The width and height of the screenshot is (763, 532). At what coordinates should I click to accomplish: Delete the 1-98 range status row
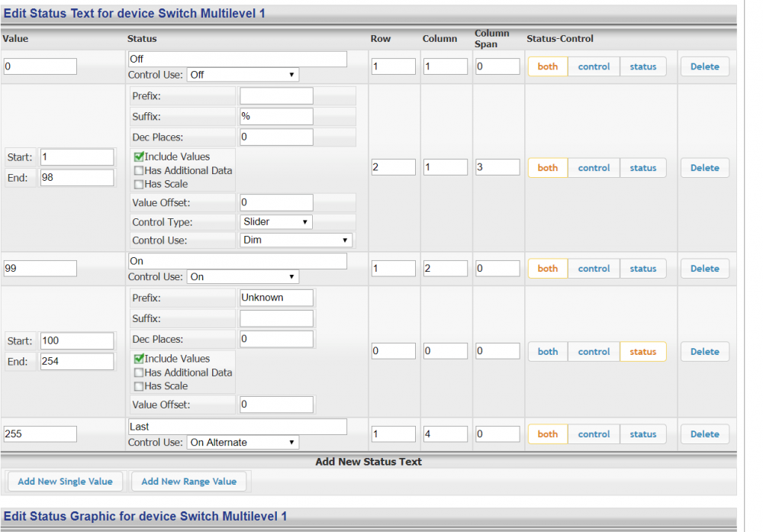(704, 168)
